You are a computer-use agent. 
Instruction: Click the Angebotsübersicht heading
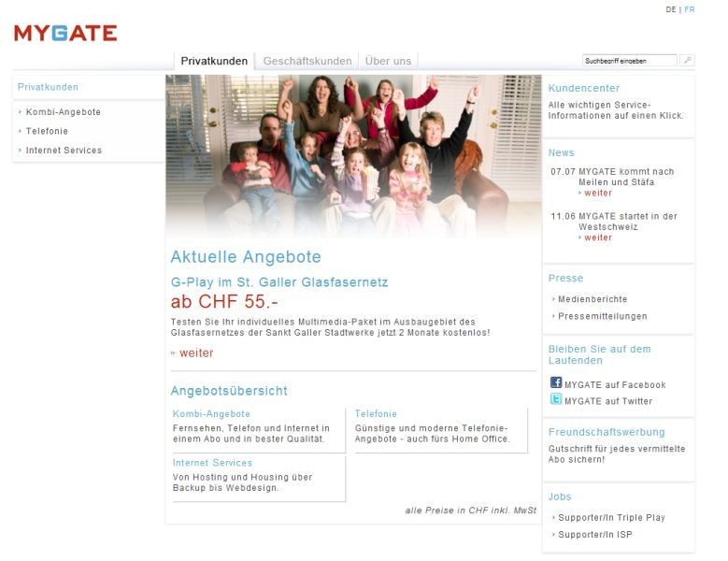point(229,391)
